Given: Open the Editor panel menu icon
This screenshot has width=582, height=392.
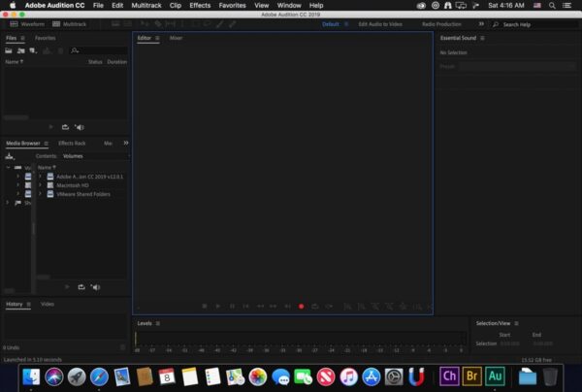Looking at the screenshot, I should (157, 38).
